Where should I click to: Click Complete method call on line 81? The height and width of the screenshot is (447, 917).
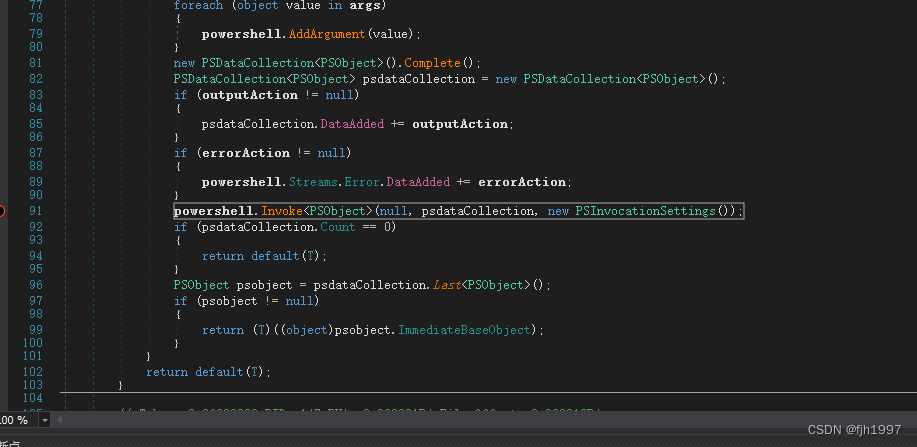[432, 63]
